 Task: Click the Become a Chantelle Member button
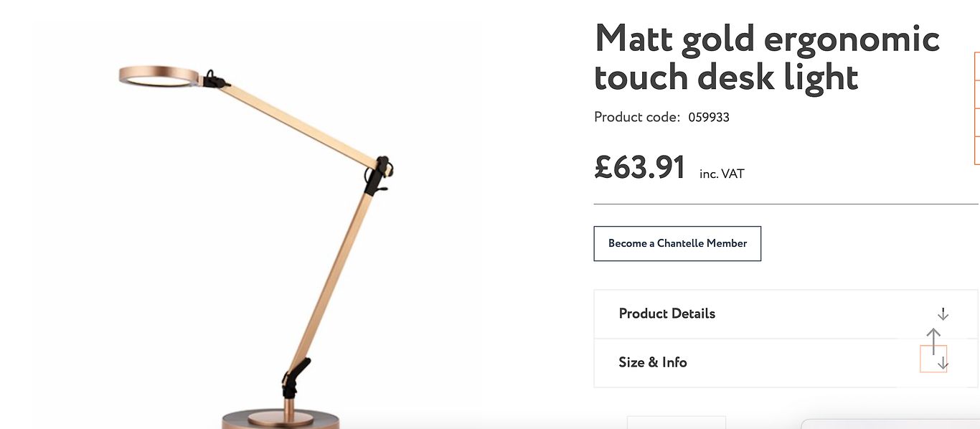pos(677,243)
